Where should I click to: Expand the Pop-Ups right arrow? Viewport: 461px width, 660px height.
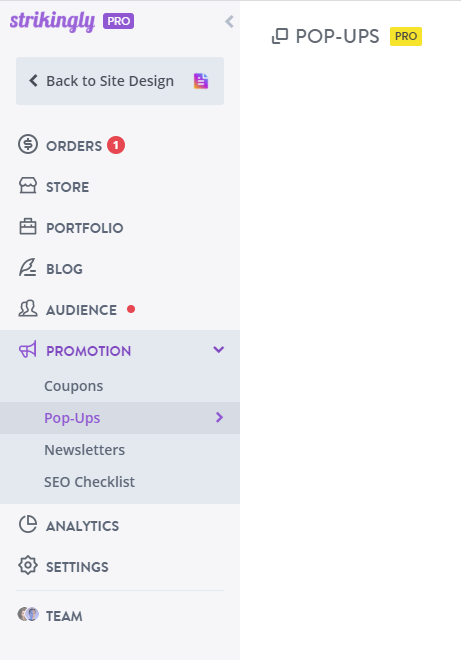click(x=219, y=417)
